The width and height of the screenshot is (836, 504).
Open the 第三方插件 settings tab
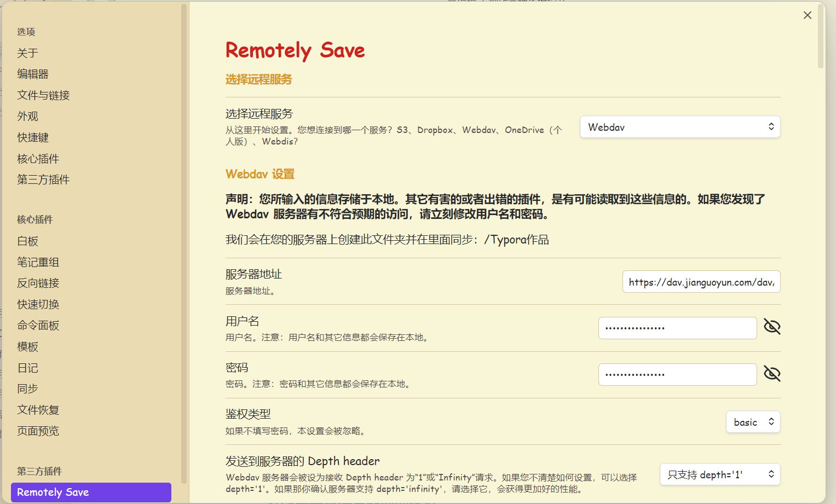(43, 179)
